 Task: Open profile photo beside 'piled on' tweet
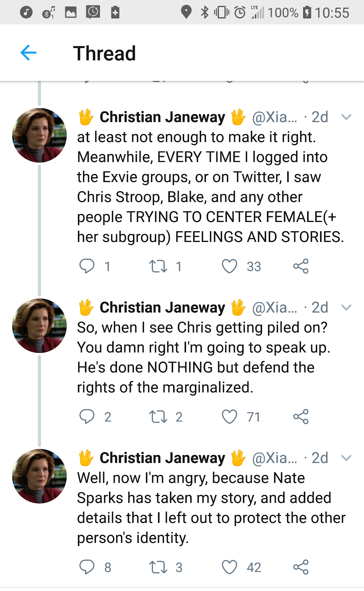[x=40, y=326]
